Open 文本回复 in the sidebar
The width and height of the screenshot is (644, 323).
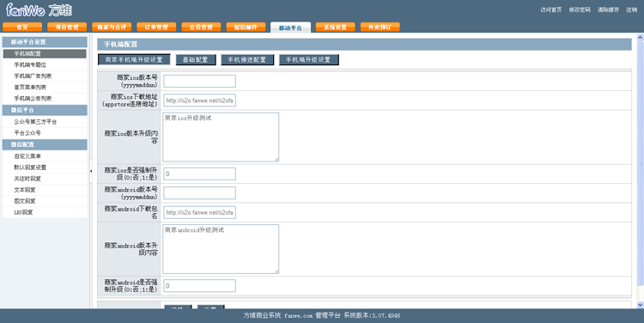point(45,190)
